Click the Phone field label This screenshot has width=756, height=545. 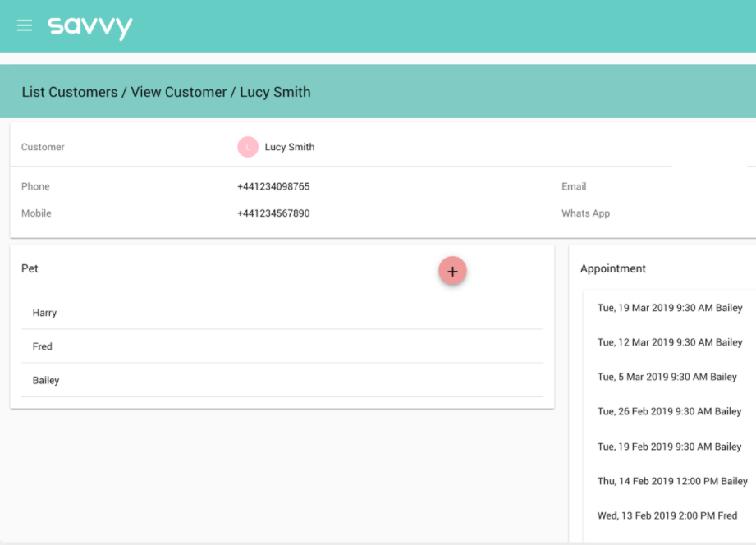click(x=35, y=186)
